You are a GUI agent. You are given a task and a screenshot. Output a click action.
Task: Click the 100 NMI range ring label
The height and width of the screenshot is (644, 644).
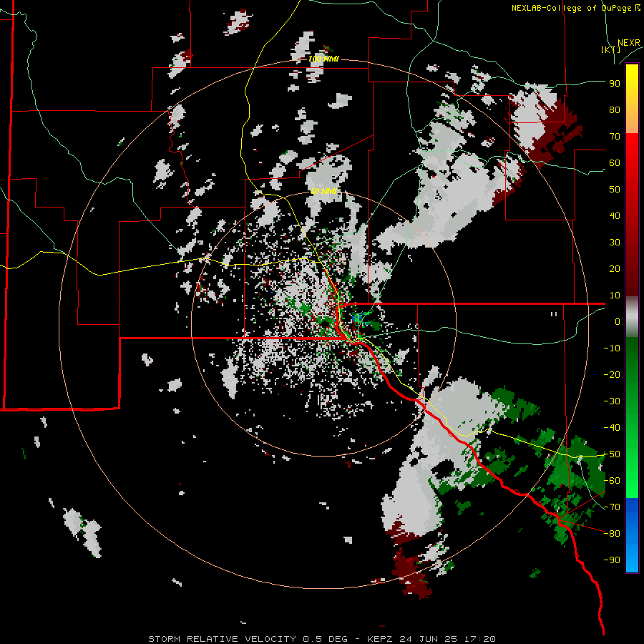(x=323, y=59)
